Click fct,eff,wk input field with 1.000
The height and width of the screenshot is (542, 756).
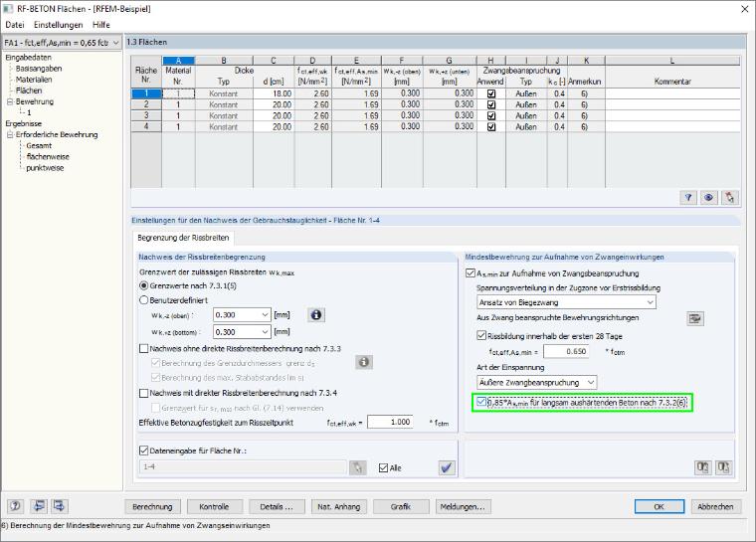pos(390,422)
